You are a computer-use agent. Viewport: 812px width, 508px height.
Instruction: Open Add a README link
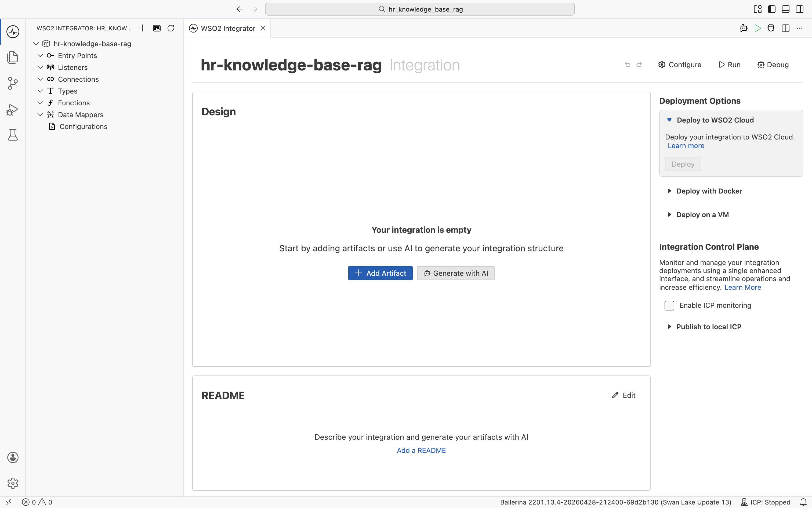(421, 450)
